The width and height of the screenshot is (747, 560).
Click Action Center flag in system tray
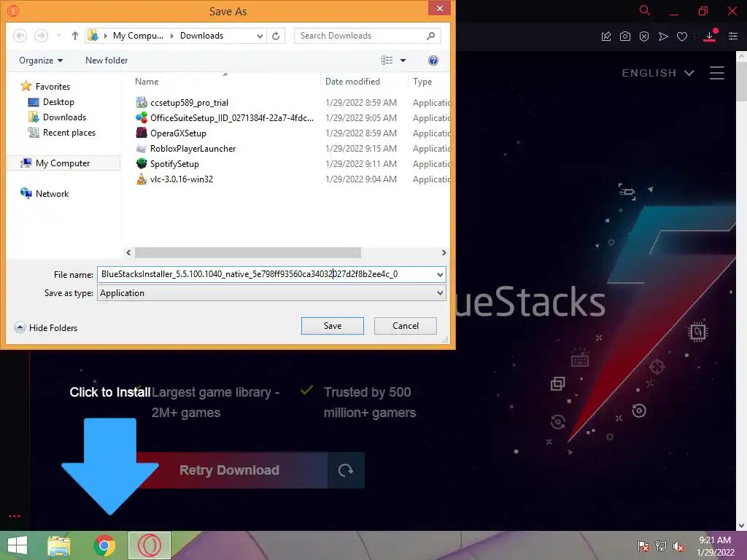pos(643,545)
